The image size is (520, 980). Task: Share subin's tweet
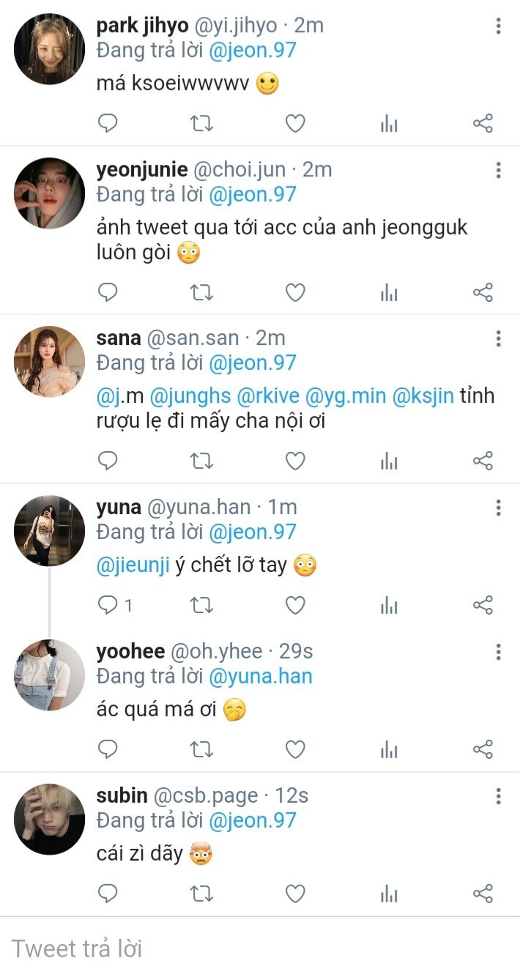[x=483, y=894]
